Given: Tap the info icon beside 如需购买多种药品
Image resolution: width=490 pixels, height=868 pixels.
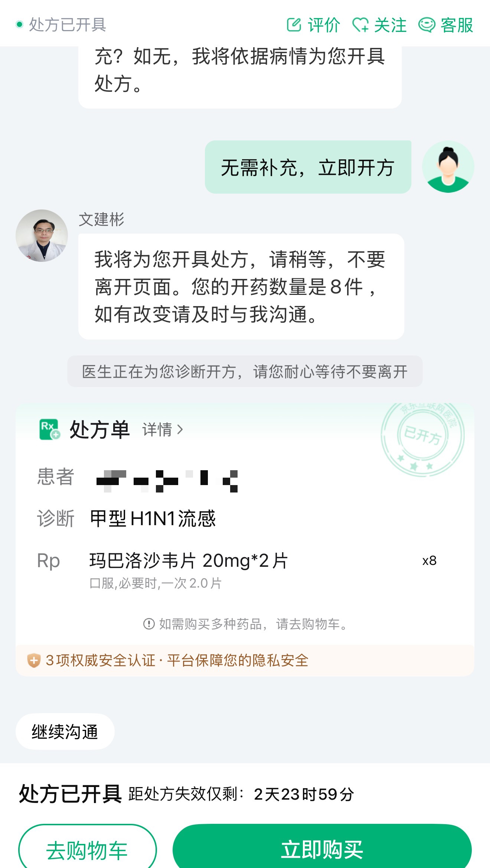Looking at the screenshot, I should (x=149, y=624).
